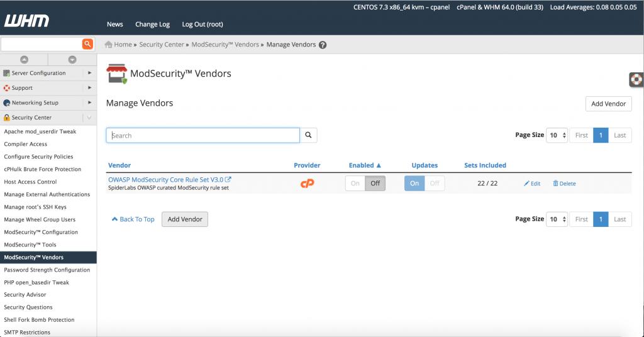Edit the OWASP vendor
Image resolution: width=644 pixels, height=337 pixels.
[x=532, y=184]
